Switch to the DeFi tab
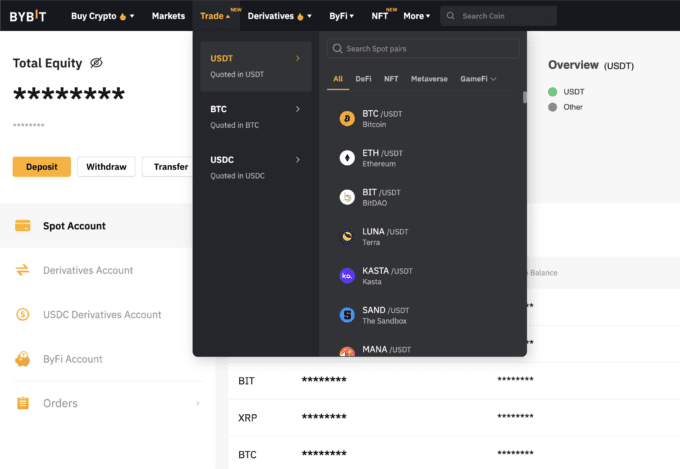 click(363, 79)
